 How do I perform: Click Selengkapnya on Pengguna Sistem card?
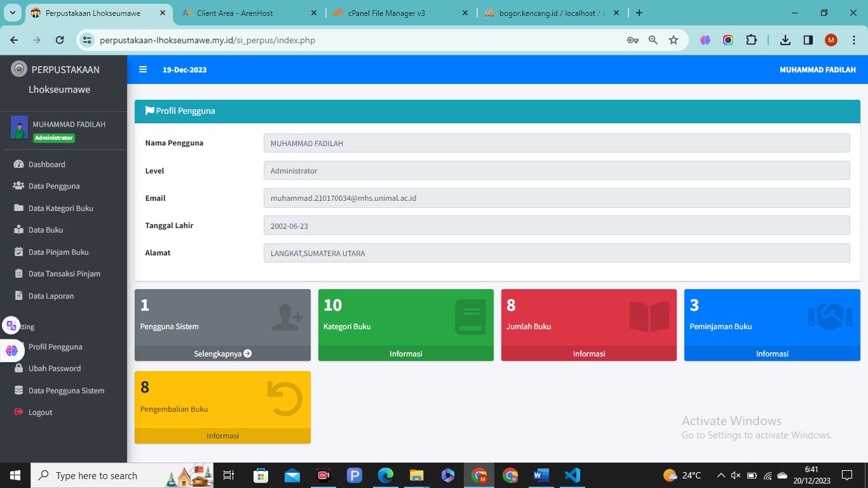click(x=222, y=353)
